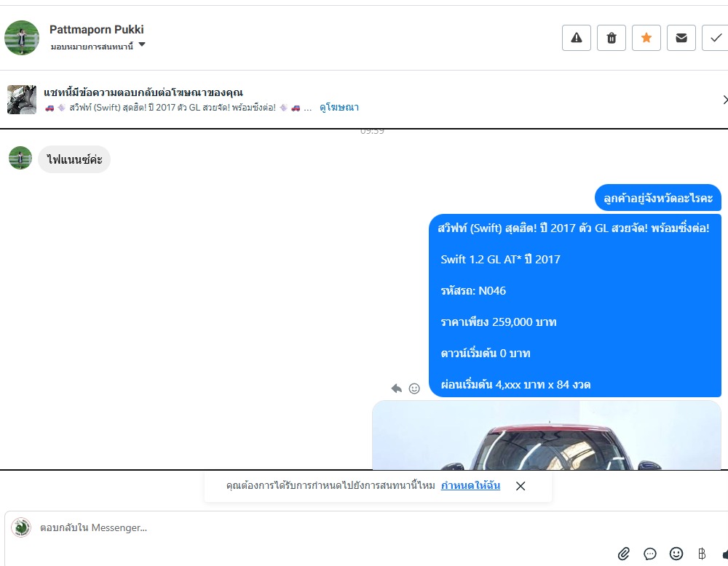Open the emoji picker smiley icon
This screenshot has width=728, height=566.
pyautogui.click(x=676, y=554)
